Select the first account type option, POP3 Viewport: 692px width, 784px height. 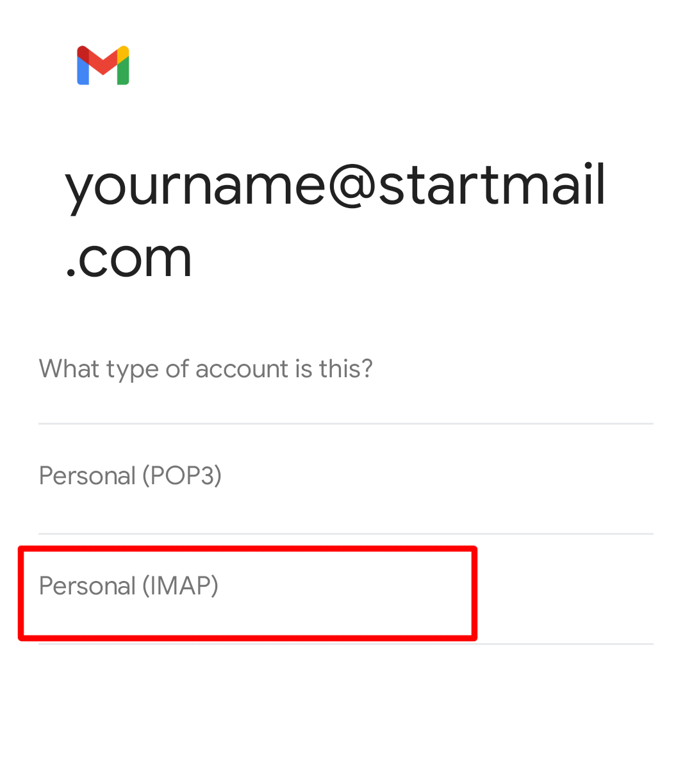click(130, 476)
